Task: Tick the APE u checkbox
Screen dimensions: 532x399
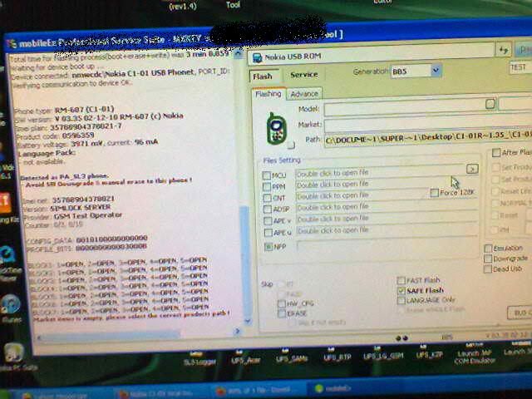Action: (x=268, y=233)
